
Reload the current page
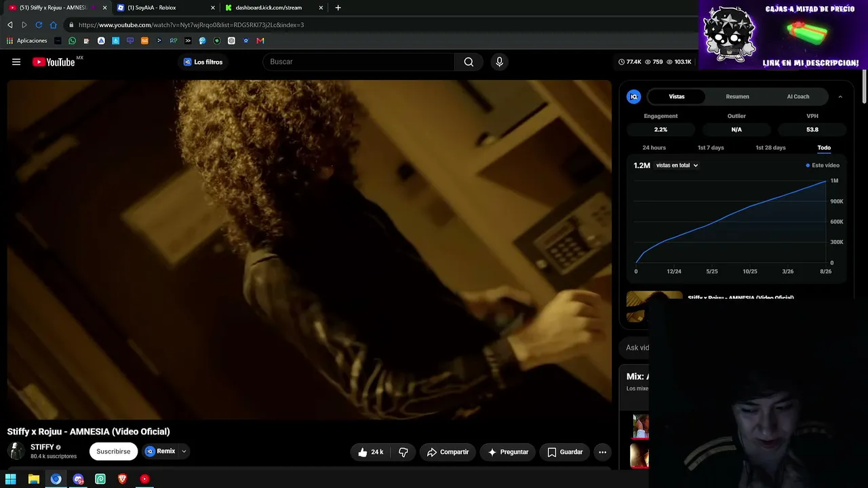coord(39,25)
